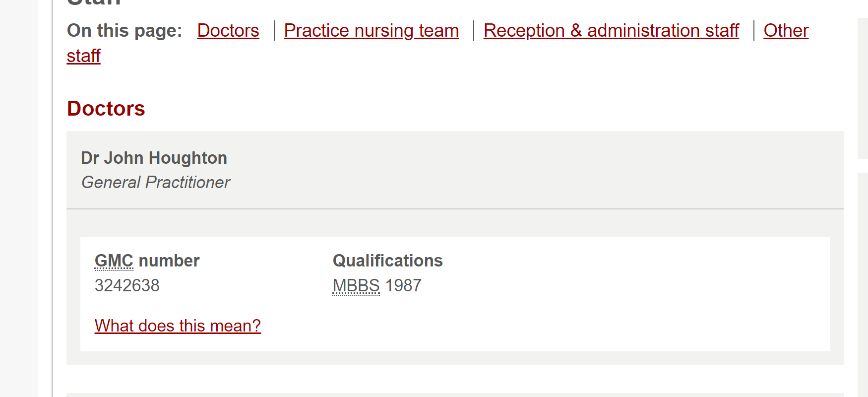Click the 'On this page:' label
Viewport: 868px width, 397px height.
click(x=124, y=31)
